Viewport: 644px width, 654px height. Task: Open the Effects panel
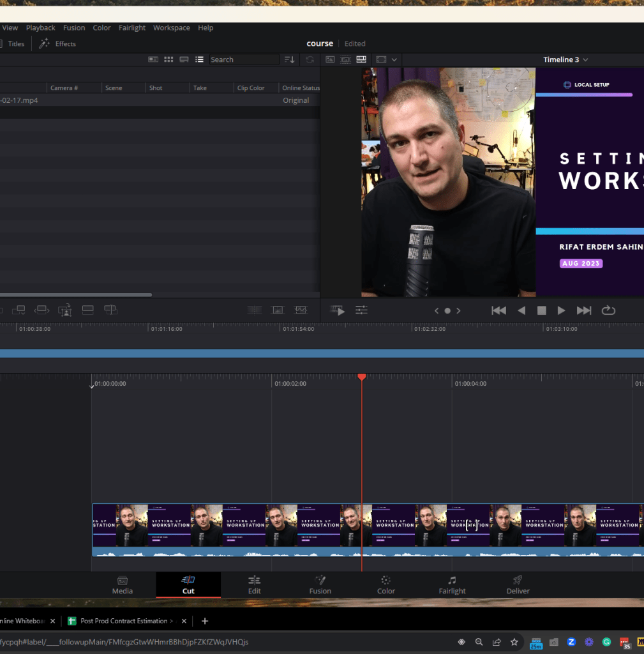(x=57, y=43)
